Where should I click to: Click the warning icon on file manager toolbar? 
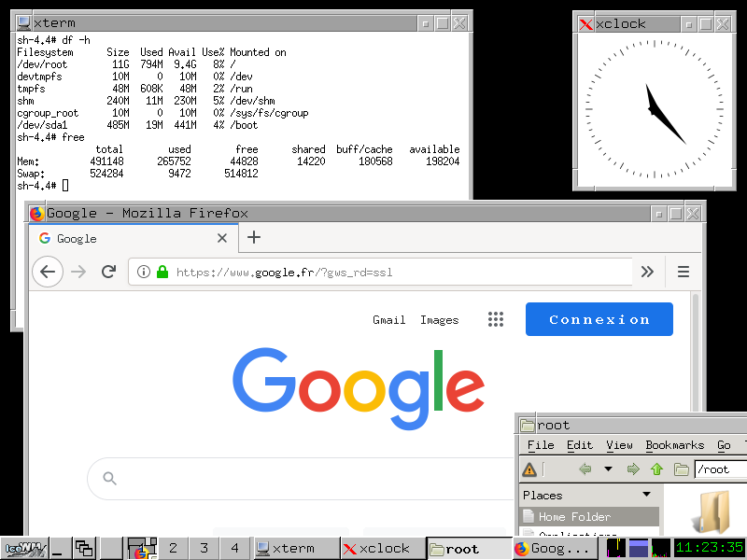529,469
